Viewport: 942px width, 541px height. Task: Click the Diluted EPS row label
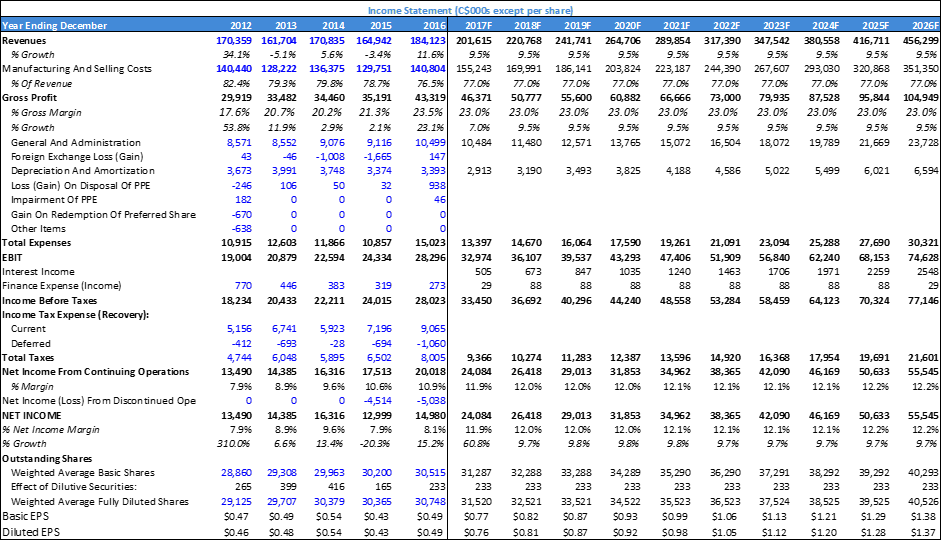pos(32,532)
